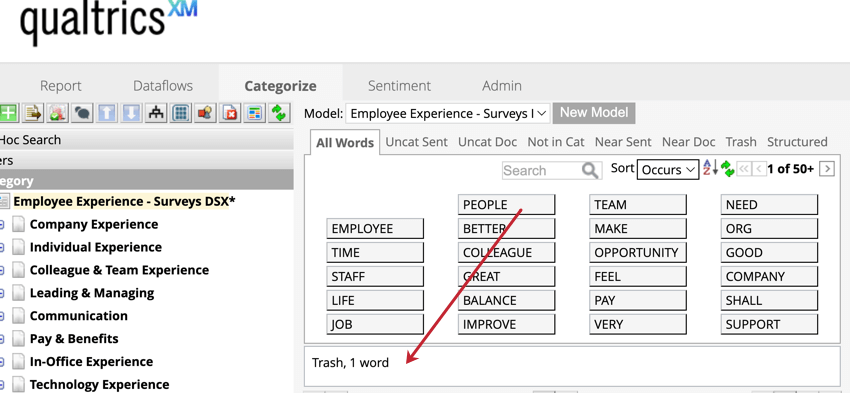
Task: Click the green refresh icon in left toolbar
Action: pos(279,113)
